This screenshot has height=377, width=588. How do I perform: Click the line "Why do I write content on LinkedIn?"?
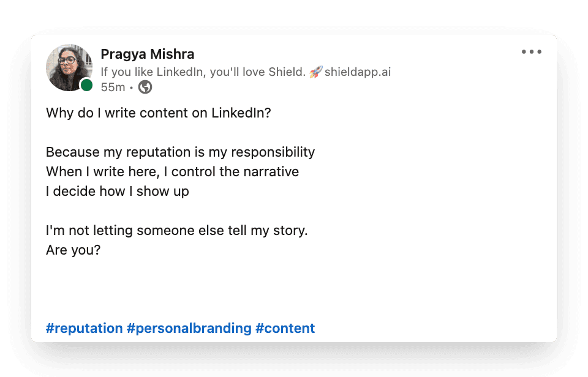point(158,113)
